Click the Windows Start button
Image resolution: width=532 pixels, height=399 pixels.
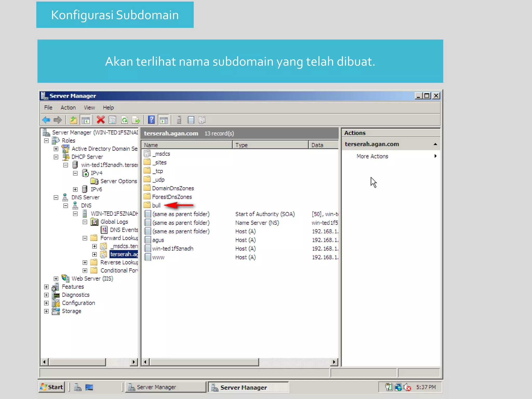pos(52,387)
